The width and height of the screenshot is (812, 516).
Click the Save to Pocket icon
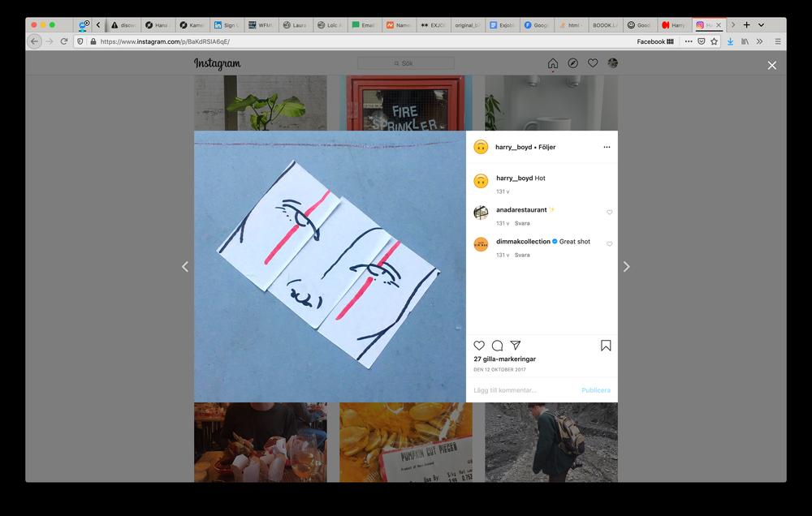[702, 41]
